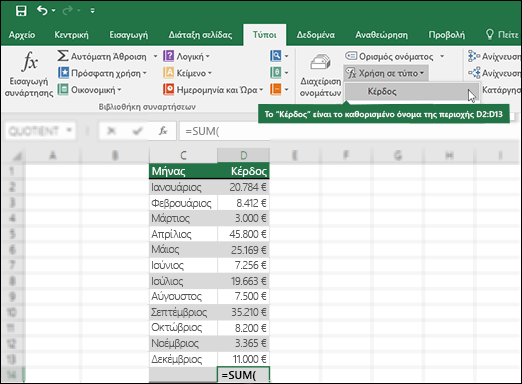
Task: Click the cell Δεκέμβριος
Action: pyautogui.click(x=183, y=359)
